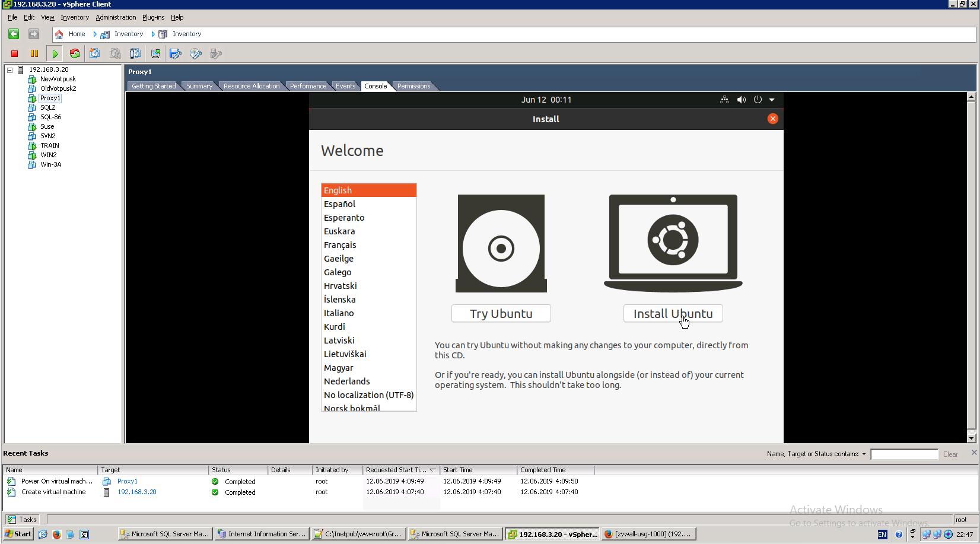Click the Ubuntu power icon in top bar

click(x=758, y=100)
